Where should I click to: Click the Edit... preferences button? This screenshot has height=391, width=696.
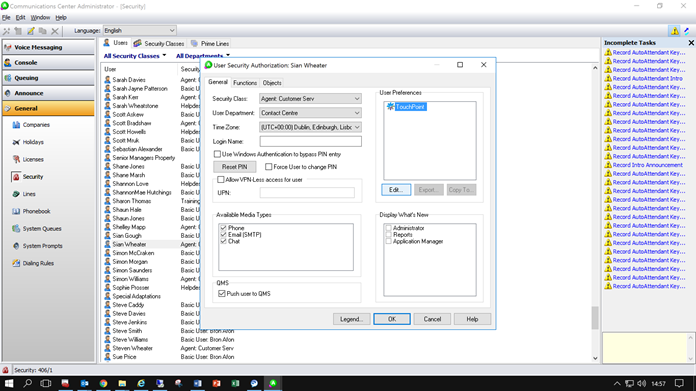(396, 190)
